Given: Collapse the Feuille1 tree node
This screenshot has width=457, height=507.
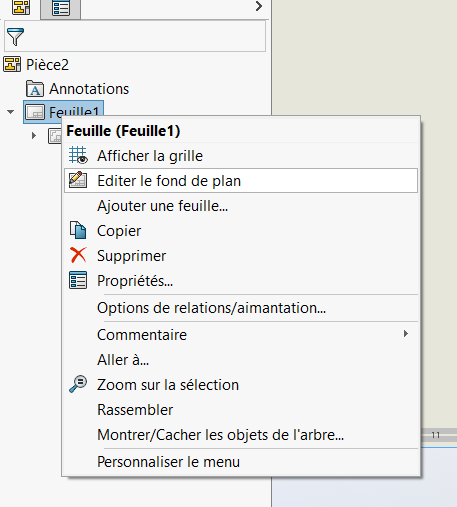Looking at the screenshot, I should click(x=11, y=112).
